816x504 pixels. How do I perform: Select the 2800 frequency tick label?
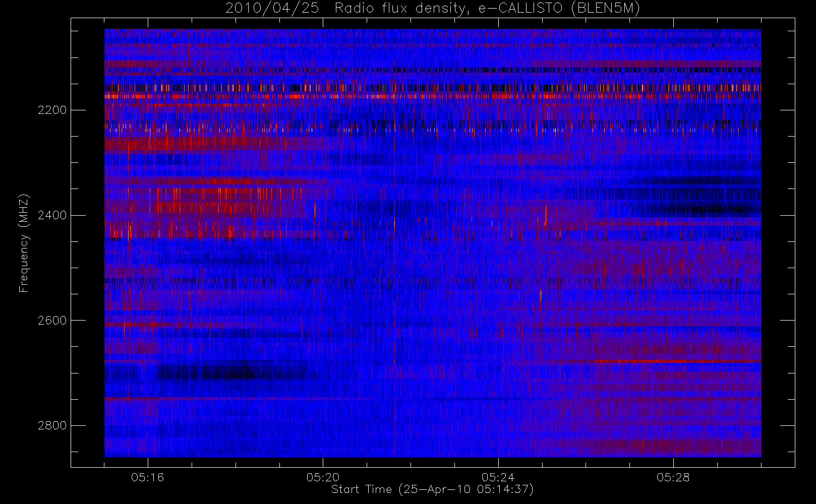(x=52, y=426)
